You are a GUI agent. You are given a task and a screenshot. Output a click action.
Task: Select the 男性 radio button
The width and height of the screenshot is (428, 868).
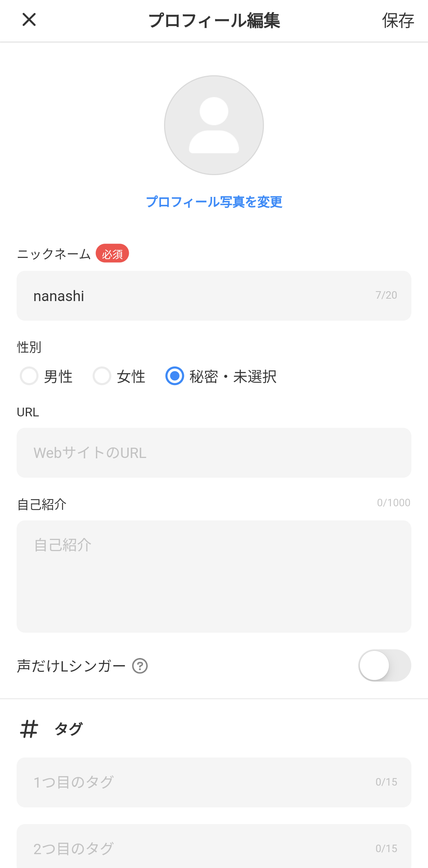point(29,376)
